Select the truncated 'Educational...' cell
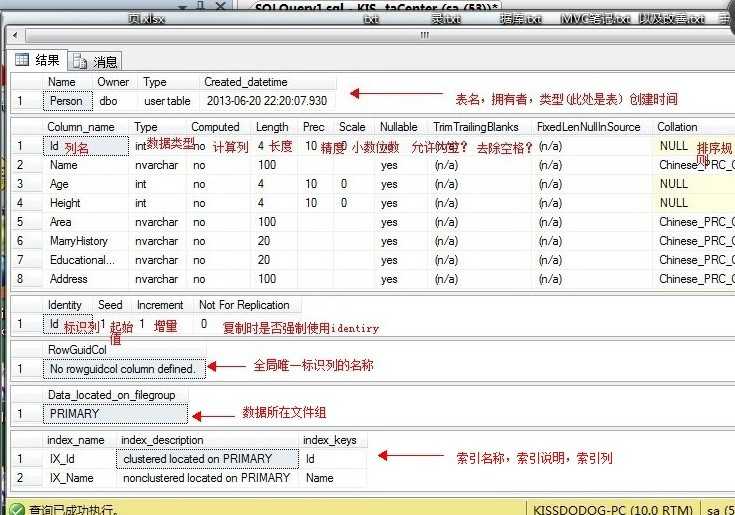 click(86, 260)
